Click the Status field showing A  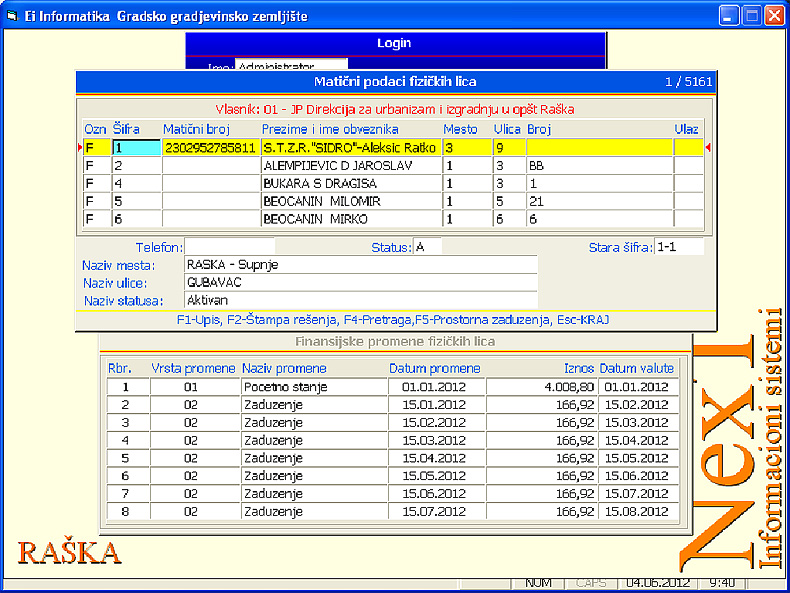tap(427, 246)
